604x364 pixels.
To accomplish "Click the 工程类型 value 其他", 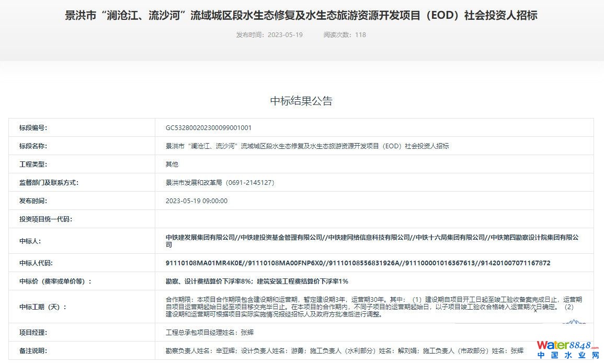I will (x=172, y=165).
